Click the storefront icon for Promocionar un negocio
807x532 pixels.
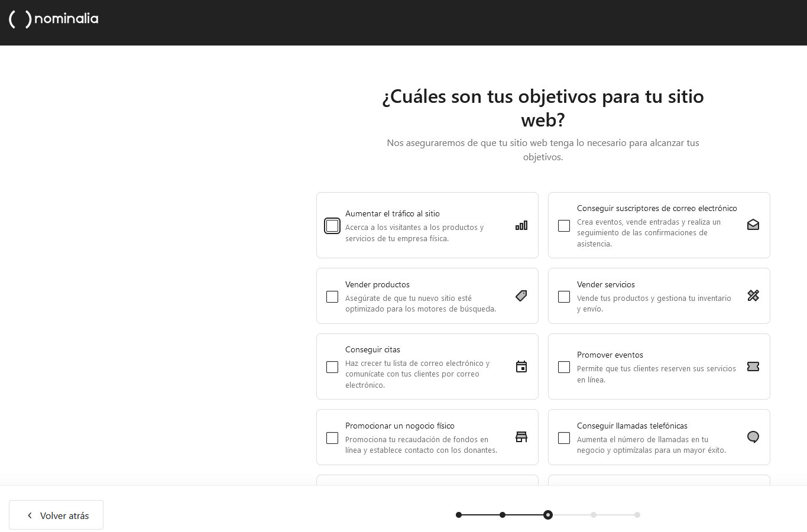point(521,437)
